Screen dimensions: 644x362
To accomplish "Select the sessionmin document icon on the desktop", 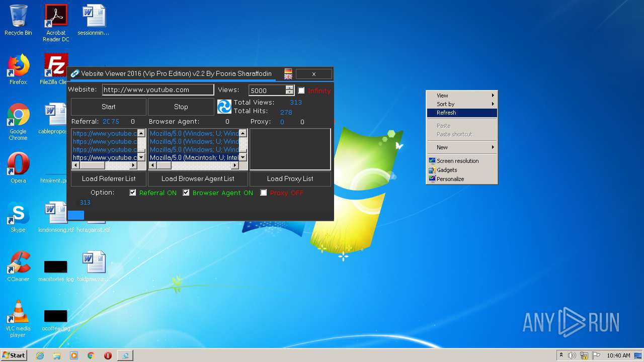I will point(94,20).
